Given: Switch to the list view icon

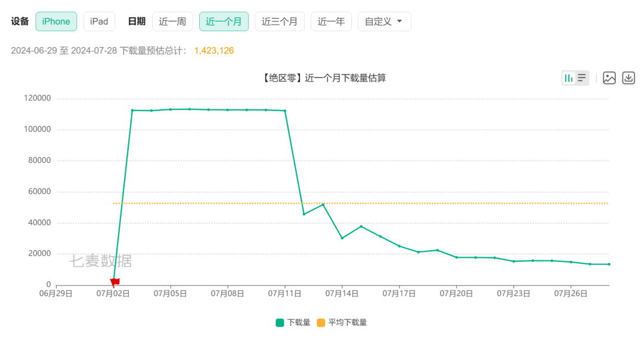Looking at the screenshot, I should tap(582, 78).
